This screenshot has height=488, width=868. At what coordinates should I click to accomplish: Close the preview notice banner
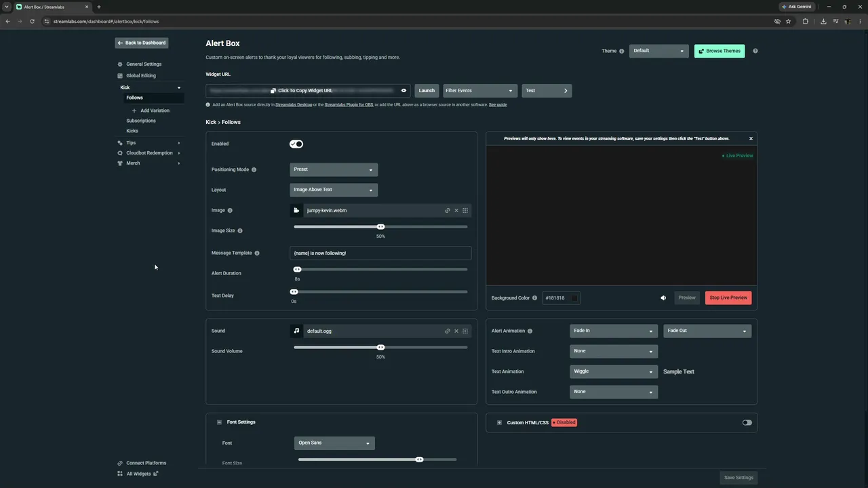click(x=751, y=138)
